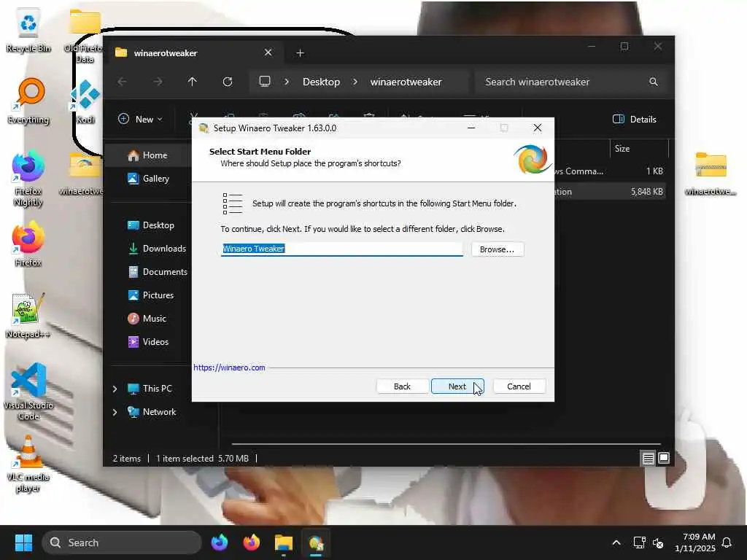
Task: Open File Explorer from the taskbar
Action: pos(284,542)
